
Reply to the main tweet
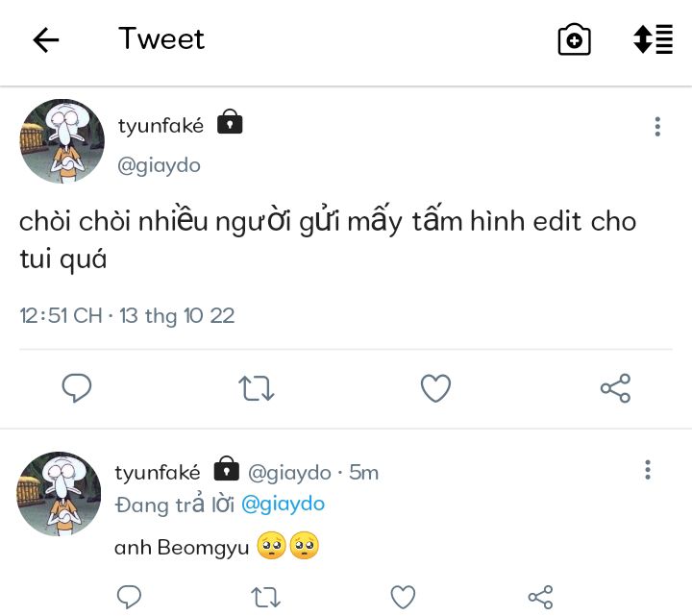(77, 387)
